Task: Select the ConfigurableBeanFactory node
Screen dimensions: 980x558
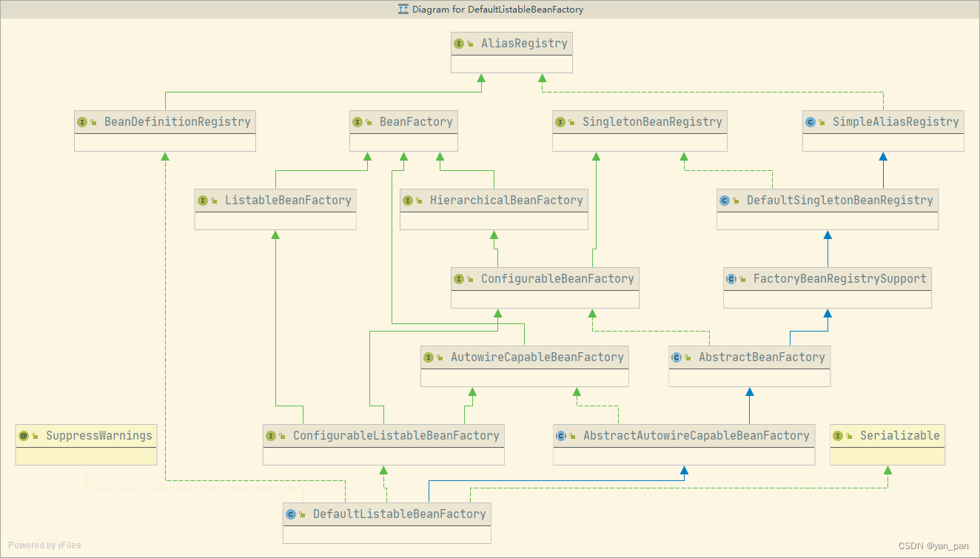Action: [545, 288]
